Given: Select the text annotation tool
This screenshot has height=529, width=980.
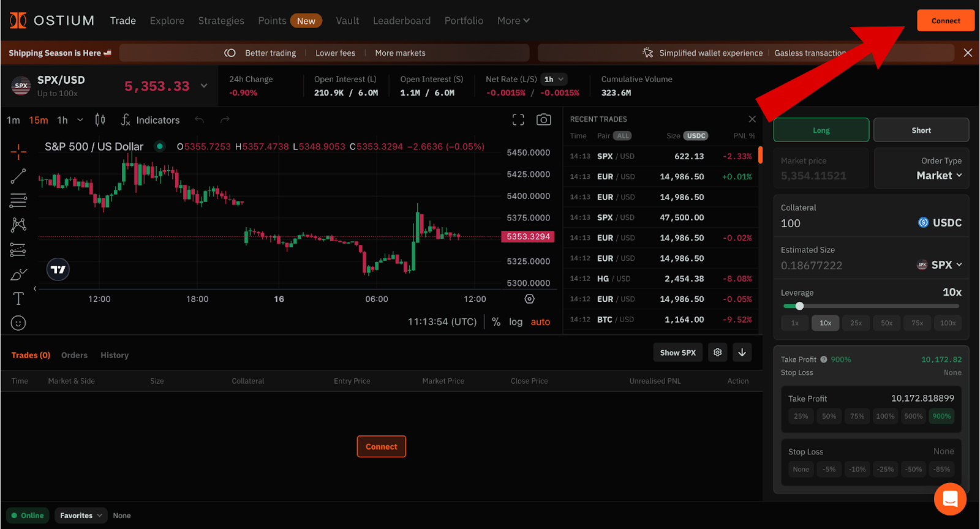Looking at the screenshot, I should pyautogui.click(x=18, y=299).
